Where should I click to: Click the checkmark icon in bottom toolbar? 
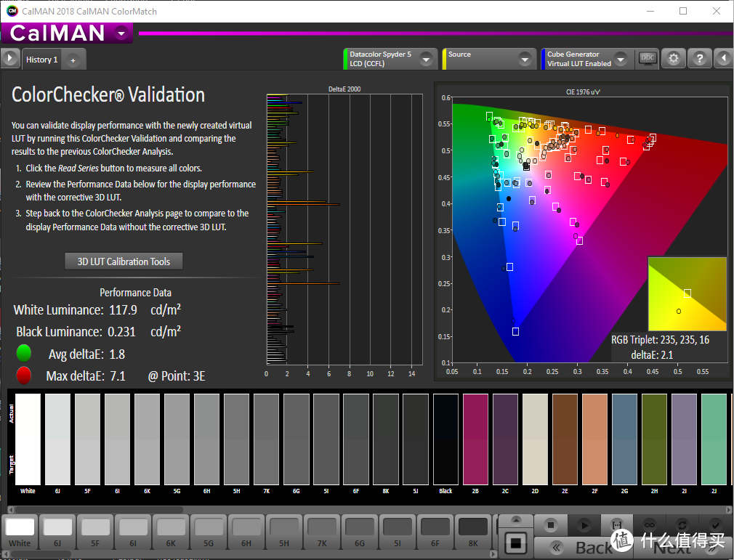(715, 524)
